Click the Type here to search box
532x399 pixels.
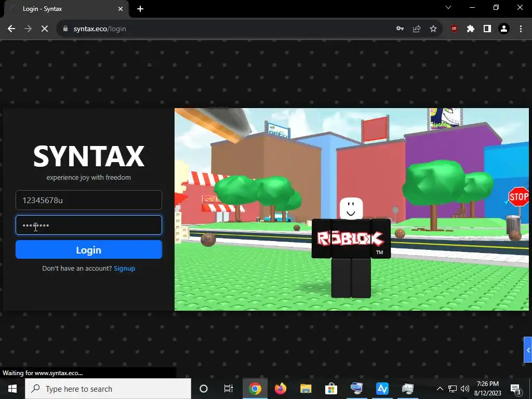click(x=108, y=389)
